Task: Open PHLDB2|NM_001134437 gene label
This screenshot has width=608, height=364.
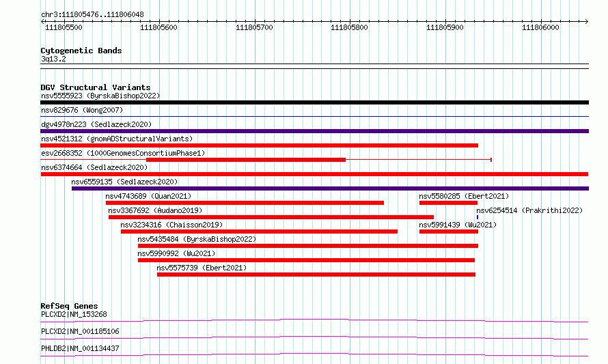Action: [x=80, y=348]
